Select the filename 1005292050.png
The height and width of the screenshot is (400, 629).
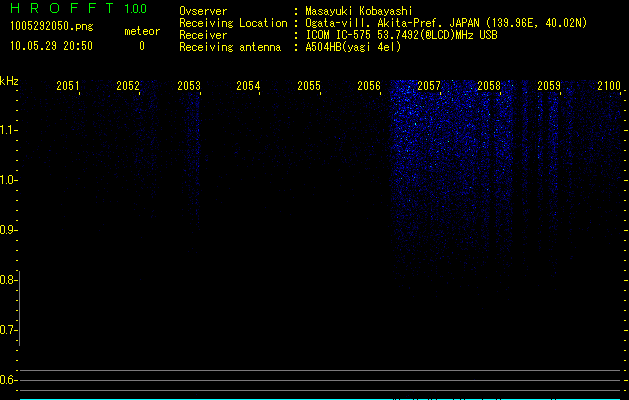(x=52, y=26)
